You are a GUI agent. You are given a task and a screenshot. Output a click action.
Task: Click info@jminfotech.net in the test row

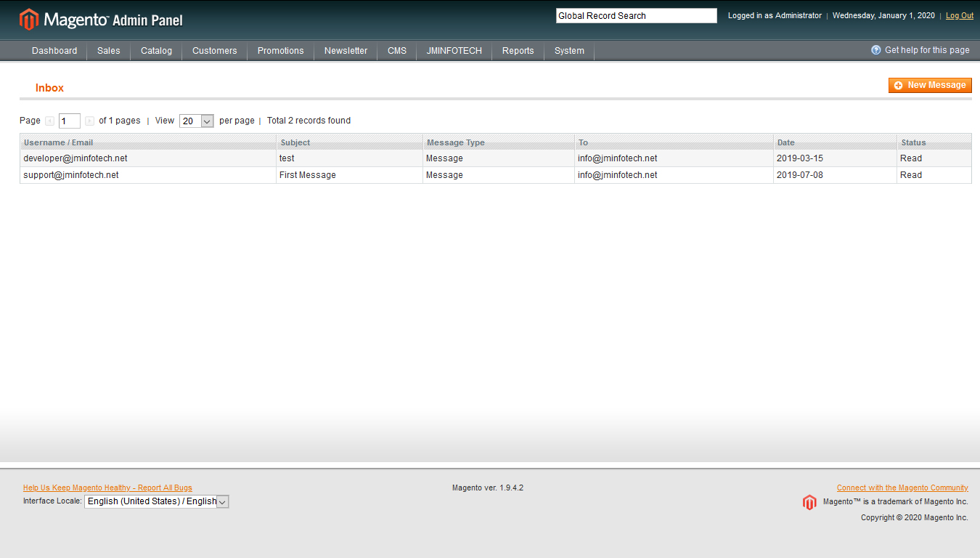pyautogui.click(x=618, y=158)
